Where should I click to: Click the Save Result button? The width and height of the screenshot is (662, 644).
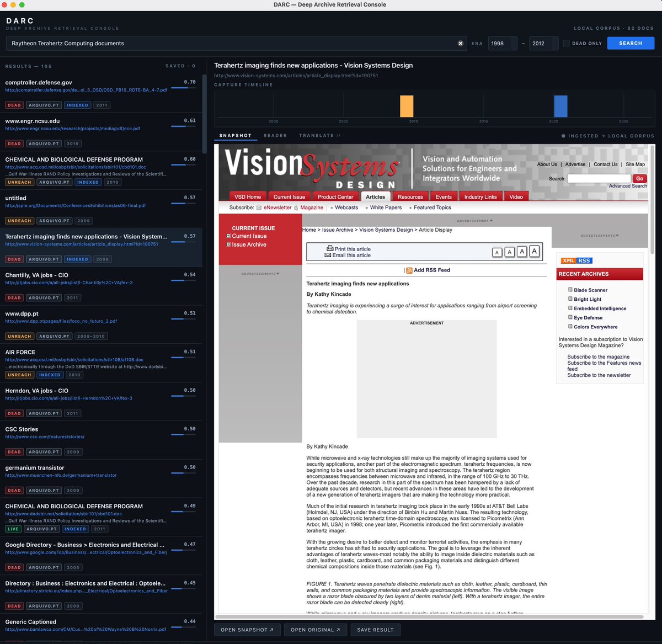coord(376,630)
